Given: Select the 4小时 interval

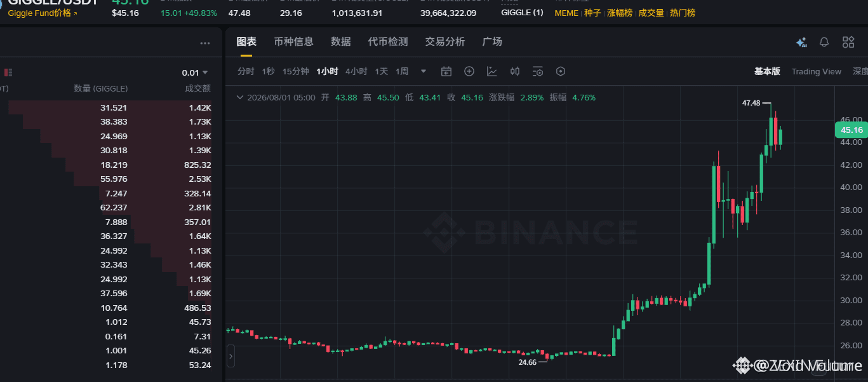Looking at the screenshot, I should click(356, 71).
